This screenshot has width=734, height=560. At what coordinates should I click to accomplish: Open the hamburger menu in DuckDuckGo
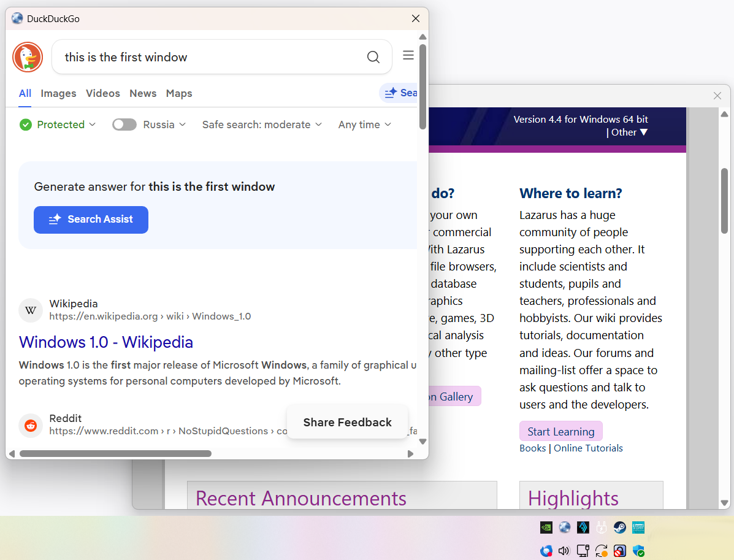(408, 56)
